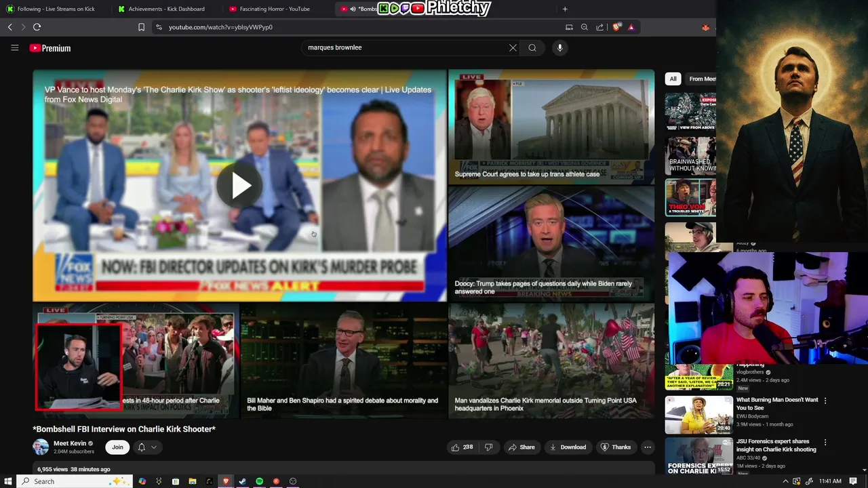The image size is (868, 488).
Task: Reload the page with the refresh icon
Action: [x=37, y=27]
